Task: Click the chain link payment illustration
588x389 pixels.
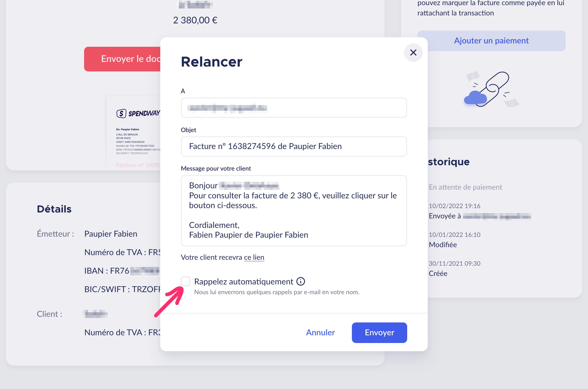Action: (x=492, y=89)
